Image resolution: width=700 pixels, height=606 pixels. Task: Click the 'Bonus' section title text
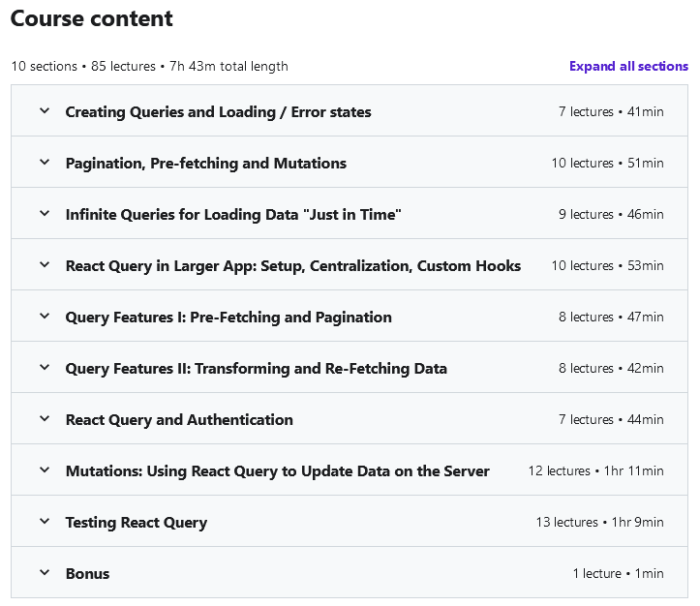click(x=87, y=574)
